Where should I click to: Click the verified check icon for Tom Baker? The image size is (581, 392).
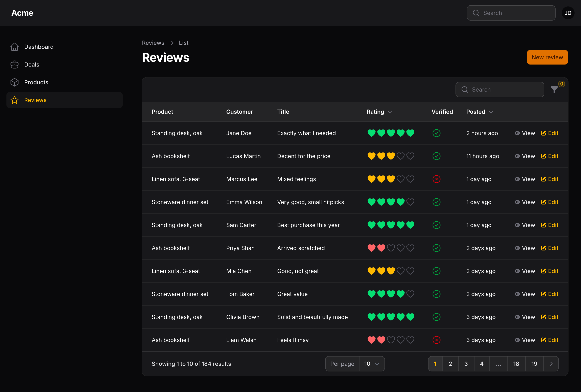click(436, 294)
